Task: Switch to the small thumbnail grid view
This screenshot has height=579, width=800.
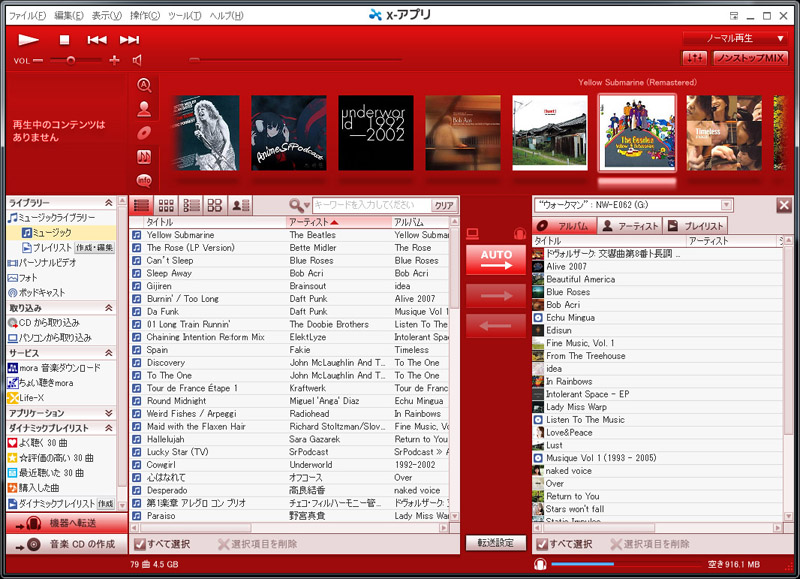Action: [166, 205]
